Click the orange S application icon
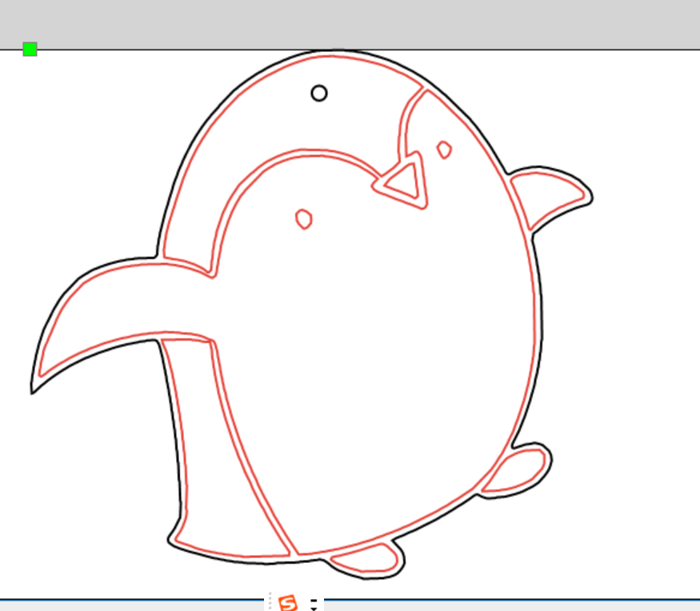The height and width of the screenshot is (611, 700). 288,602
